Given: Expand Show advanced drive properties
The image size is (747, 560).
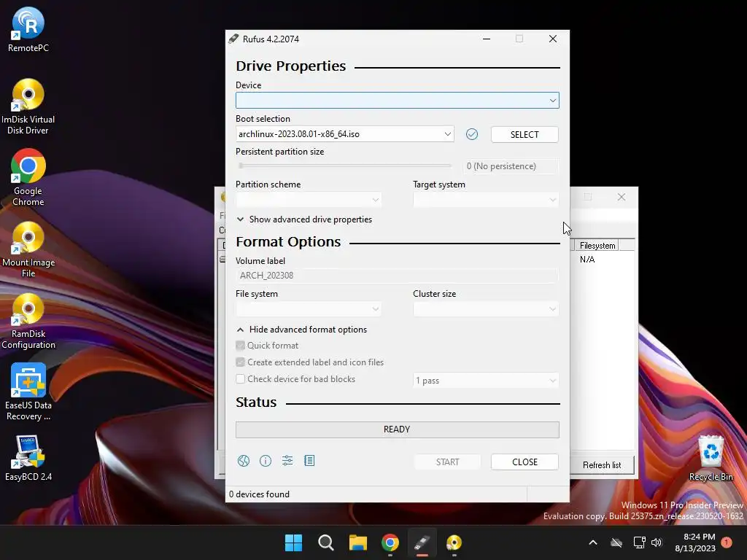Looking at the screenshot, I should pos(304,219).
